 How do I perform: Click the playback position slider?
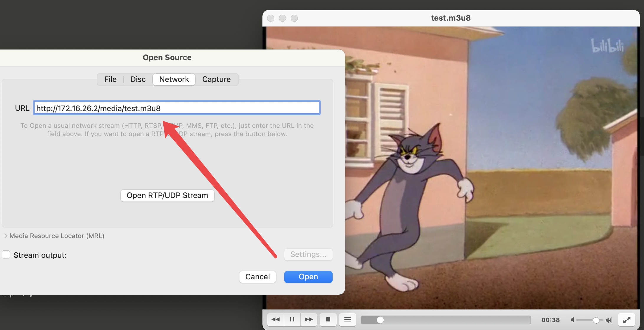[x=445, y=320]
